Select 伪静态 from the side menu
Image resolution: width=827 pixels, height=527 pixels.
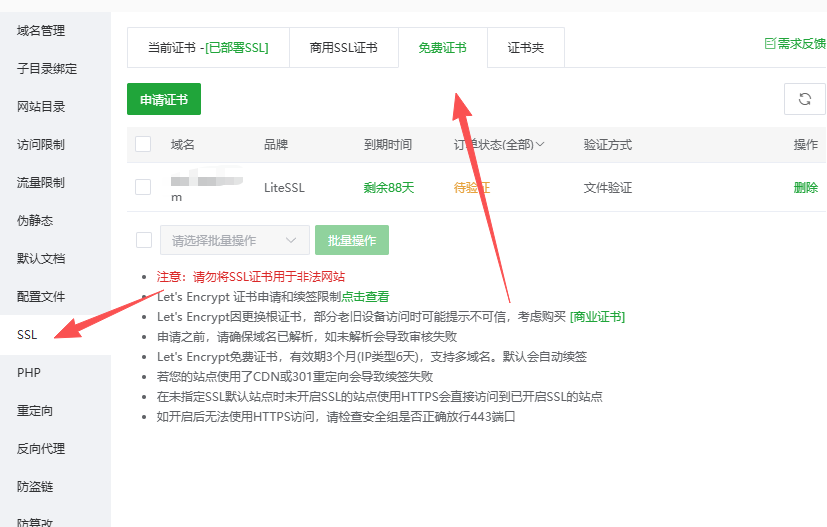coord(35,221)
